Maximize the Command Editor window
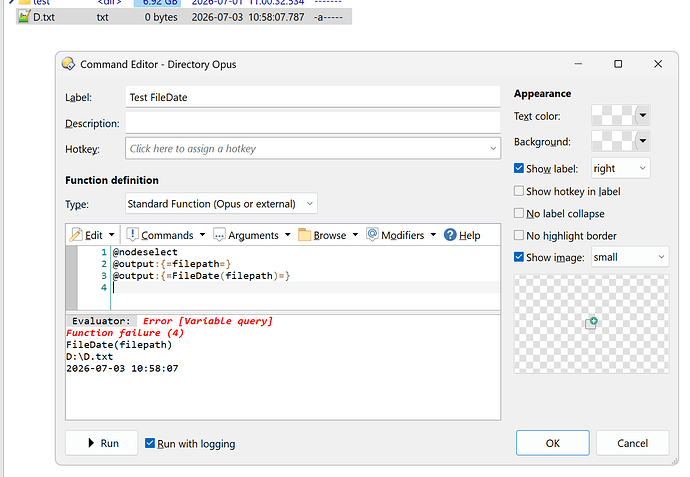The width and height of the screenshot is (690, 477). point(618,64)
